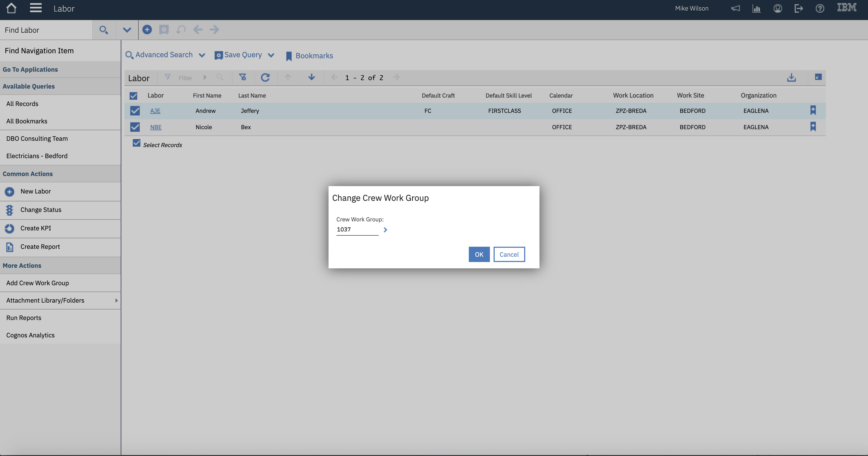This screenshot has width=868, height=456.
Task: Click the Find Labor search magnifier icon
Action: (104, 30)
